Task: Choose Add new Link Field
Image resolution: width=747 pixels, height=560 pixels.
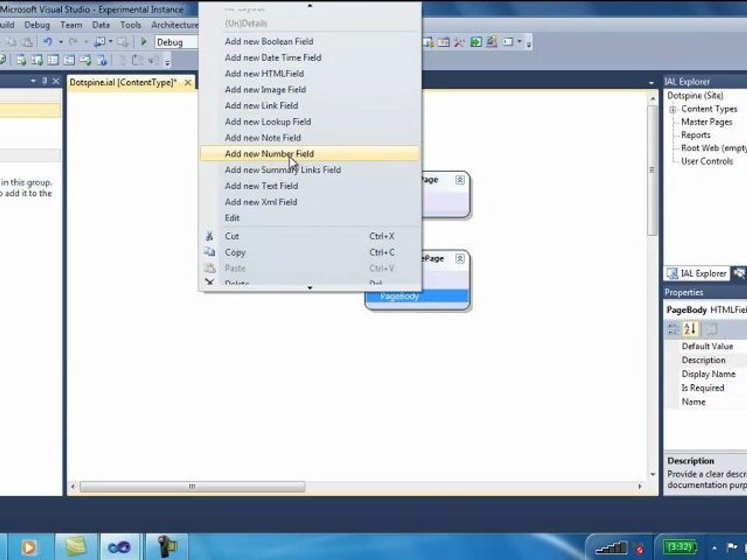Action: pyautogui.click(x=310, y=106)
